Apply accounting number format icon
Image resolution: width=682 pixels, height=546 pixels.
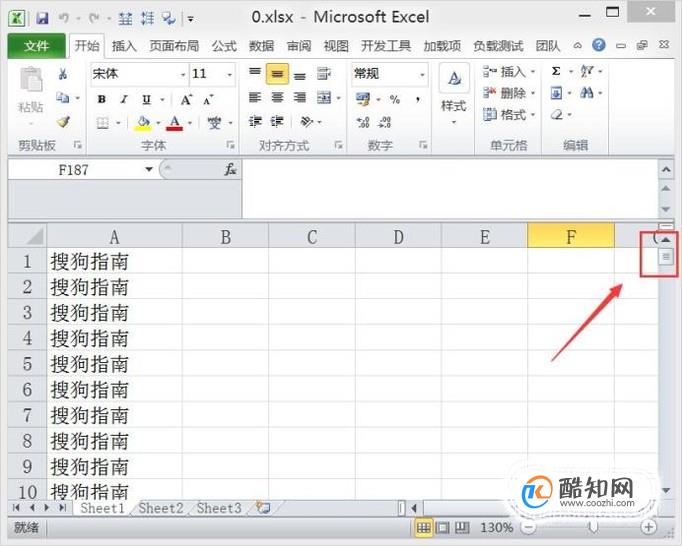(x=363, y=99)
